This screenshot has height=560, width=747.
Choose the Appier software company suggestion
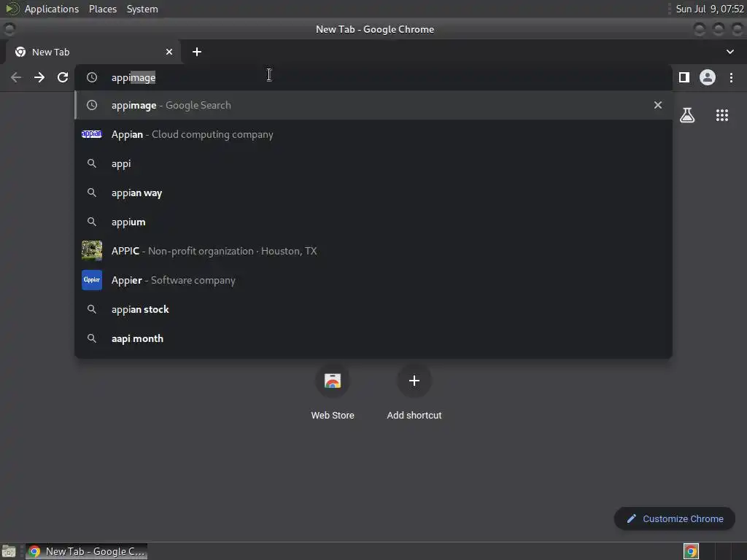(x=373, y=280)
